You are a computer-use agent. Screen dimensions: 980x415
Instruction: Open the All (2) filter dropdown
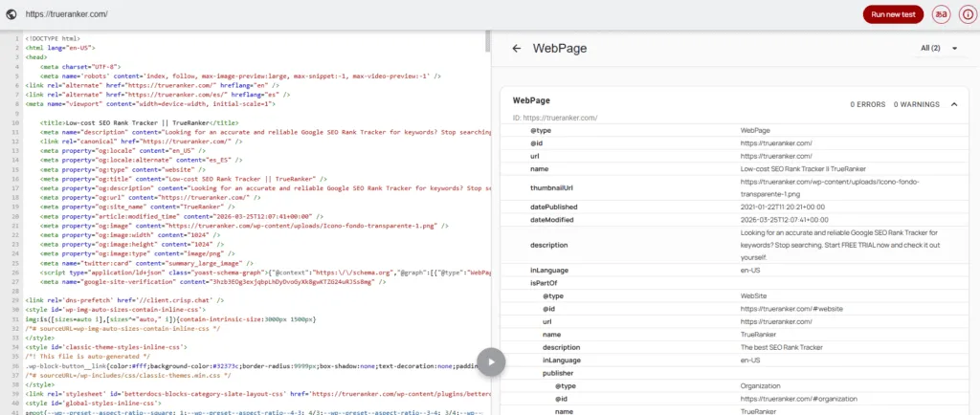click(939, 48)
